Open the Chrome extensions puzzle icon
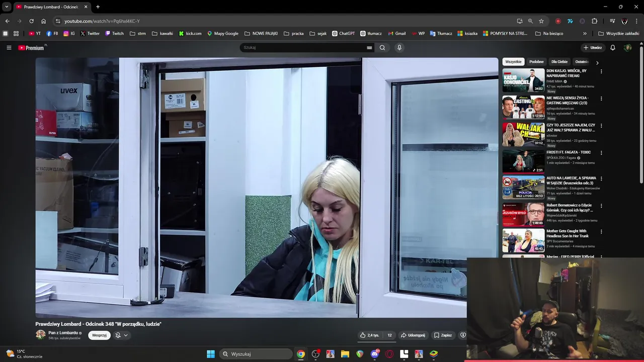Image resolution: width=644 pixels, height=362 pixels. (594, 21)
